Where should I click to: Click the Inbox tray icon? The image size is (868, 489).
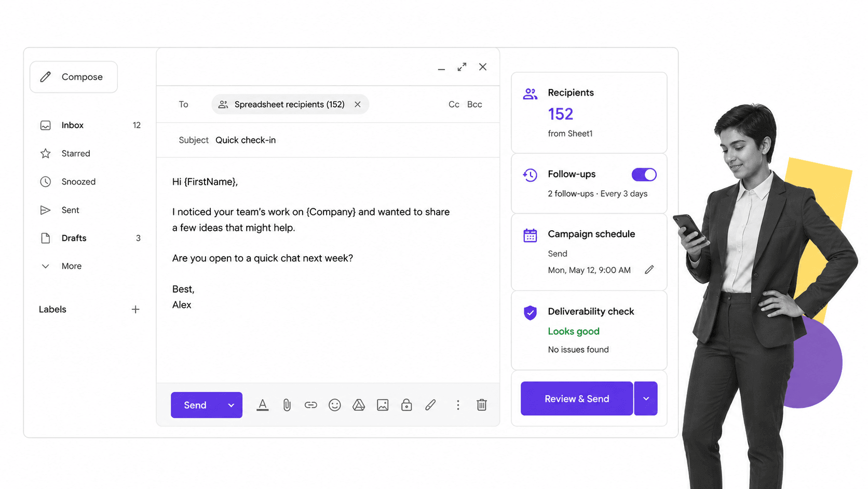[46, 125]
